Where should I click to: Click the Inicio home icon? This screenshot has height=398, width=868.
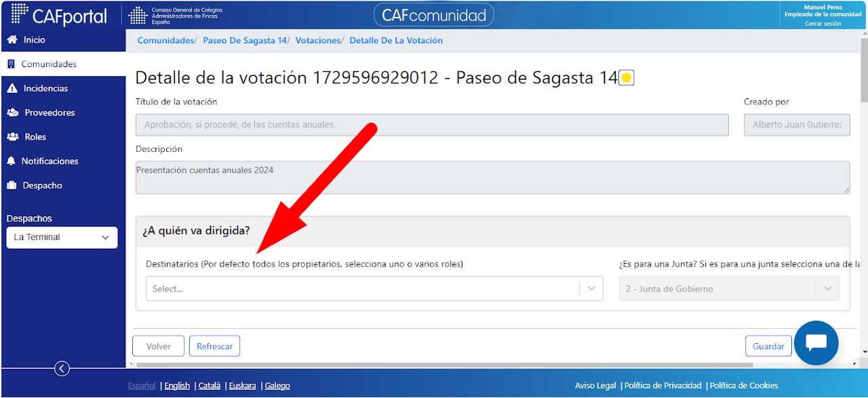click(12, 40)
